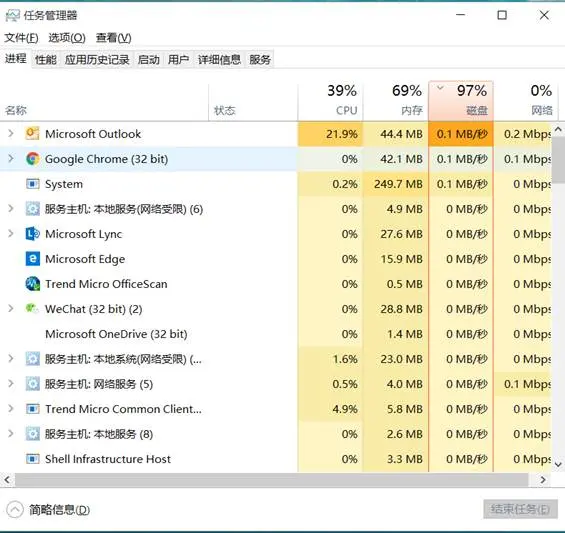Open the 查看(V) menu
This screenshot has width=565, height=533.
click(113, 38)
